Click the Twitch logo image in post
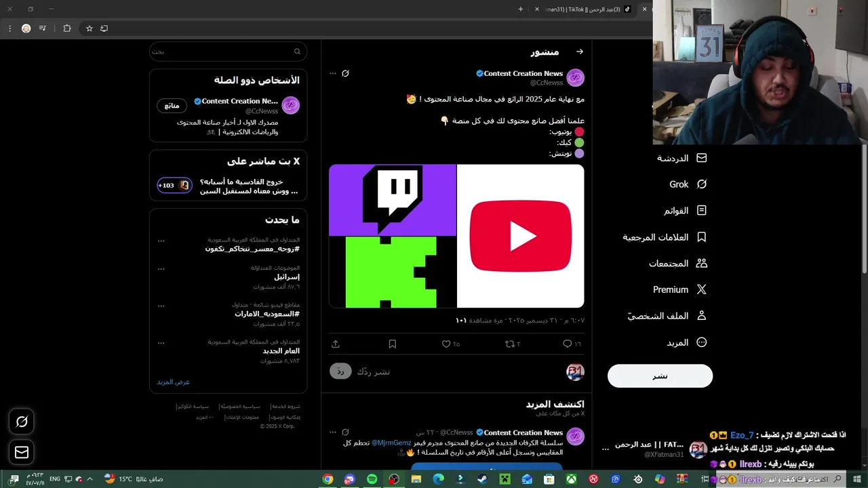Viewport: 868px width, 488px height. 393,200
